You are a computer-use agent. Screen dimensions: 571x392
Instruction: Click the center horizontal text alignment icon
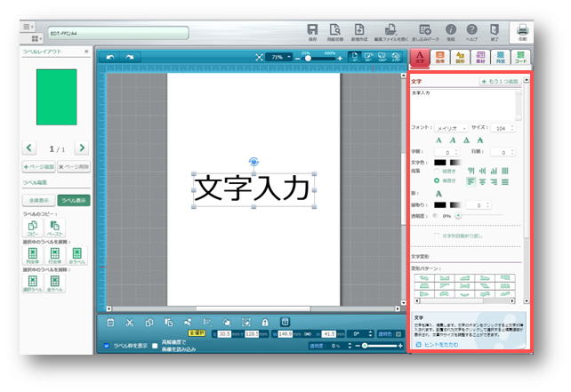(x=483, y=181)
